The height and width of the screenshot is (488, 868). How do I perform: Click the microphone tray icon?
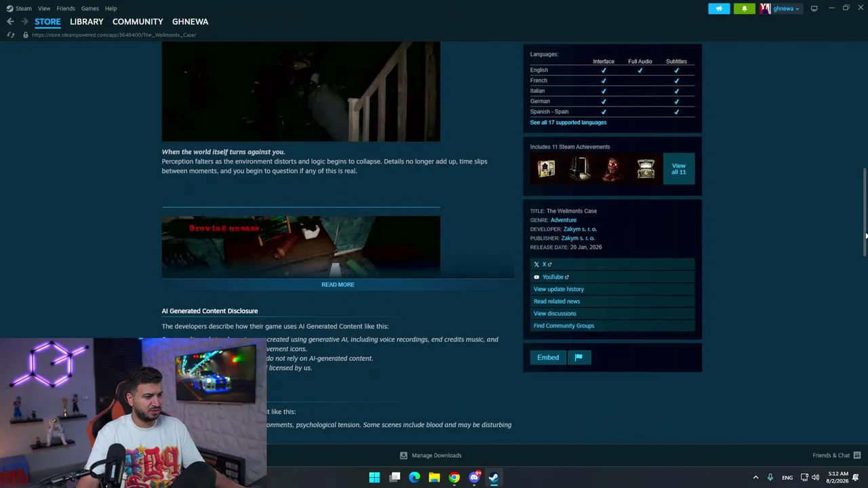pos(770,477)
